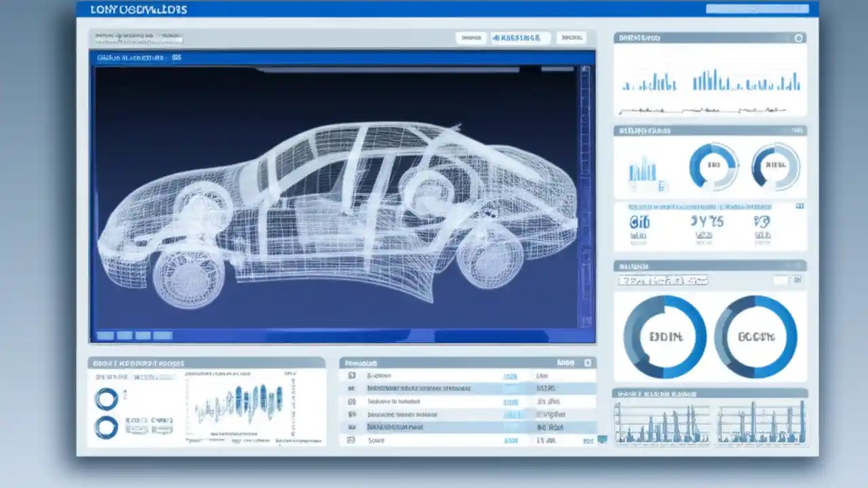The image size is (868, 488).
Task: Follow the blue link on the third table row
Action: [510, 401]
